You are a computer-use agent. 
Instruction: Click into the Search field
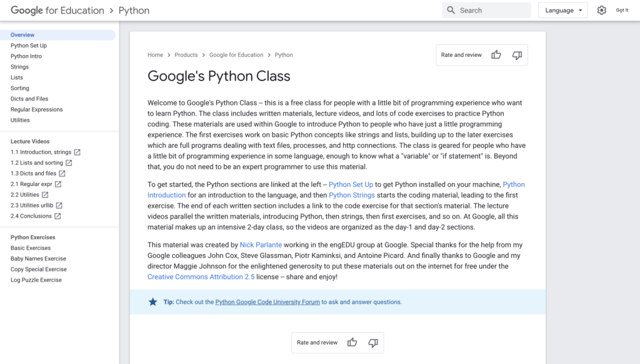click(486, 10)
